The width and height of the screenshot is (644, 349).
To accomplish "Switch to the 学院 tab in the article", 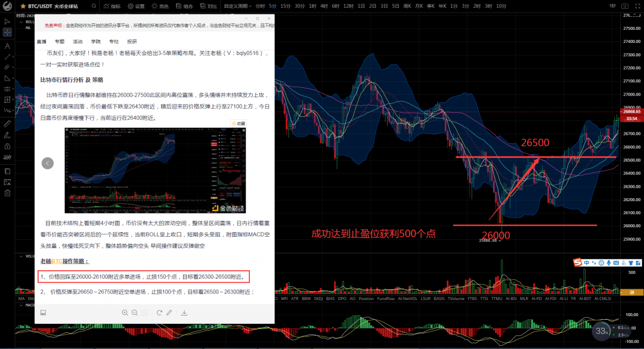I will (x=95, y=41).
